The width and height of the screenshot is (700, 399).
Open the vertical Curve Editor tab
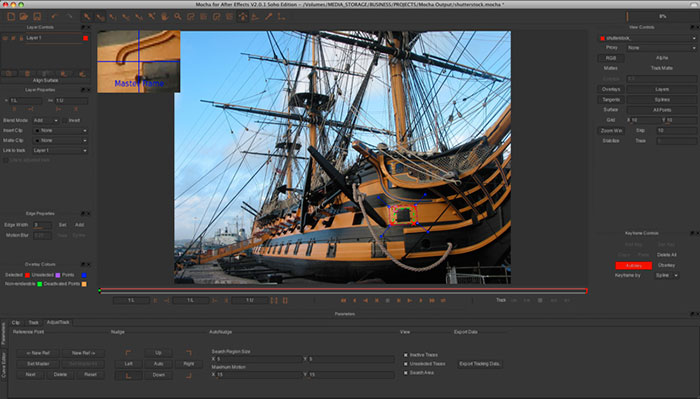(4, 365)
